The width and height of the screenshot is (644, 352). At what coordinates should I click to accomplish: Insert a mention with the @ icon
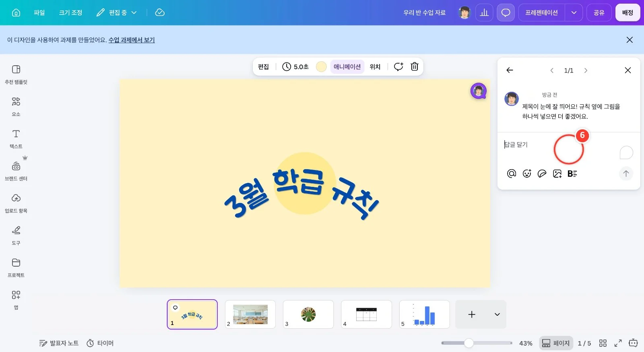coord(512,174)
